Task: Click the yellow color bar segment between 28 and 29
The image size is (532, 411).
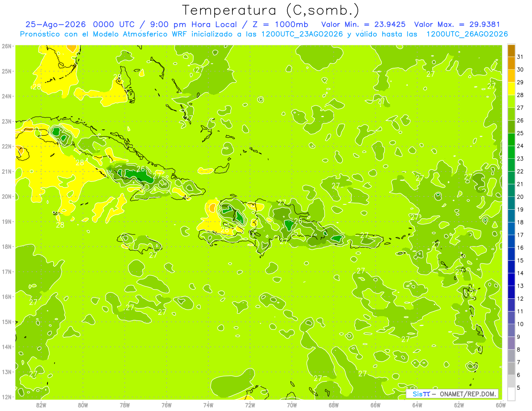Action: 511,89
